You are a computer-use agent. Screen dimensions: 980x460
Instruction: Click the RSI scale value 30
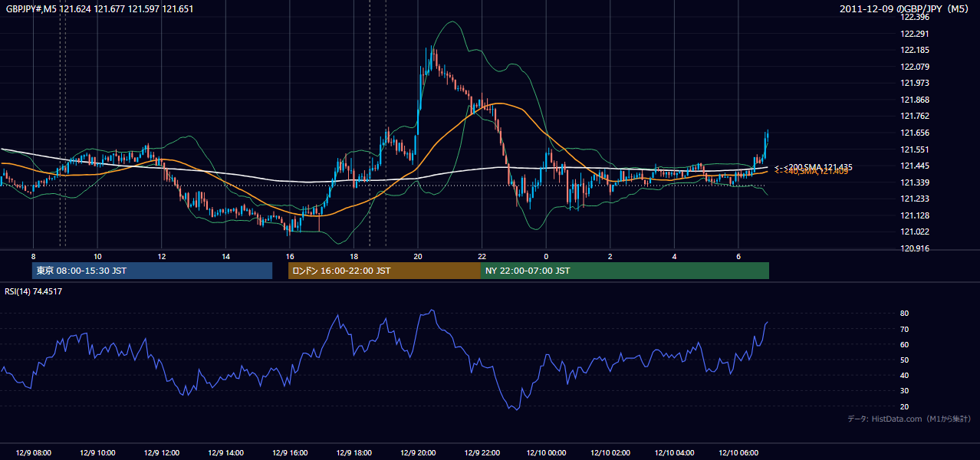(904, 391)
